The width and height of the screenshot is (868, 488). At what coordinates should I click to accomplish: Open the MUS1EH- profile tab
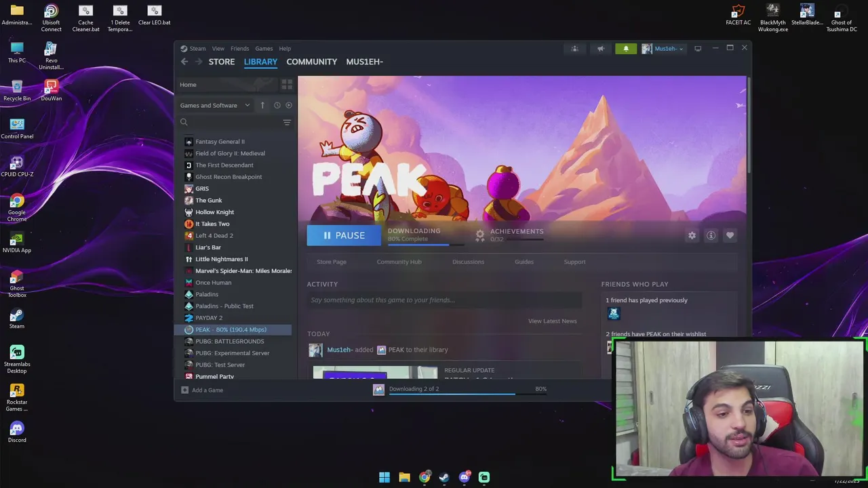365,62
